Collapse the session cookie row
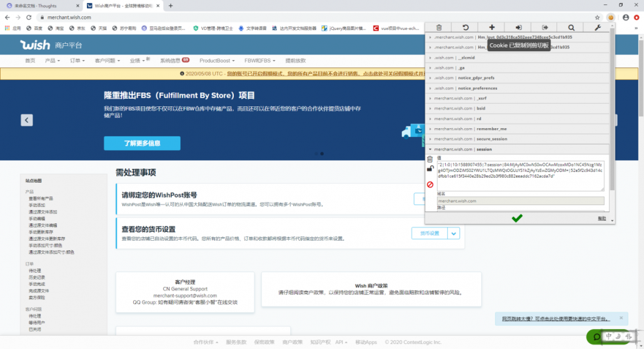This screenshot has height=349, width=644. [517, 149]
